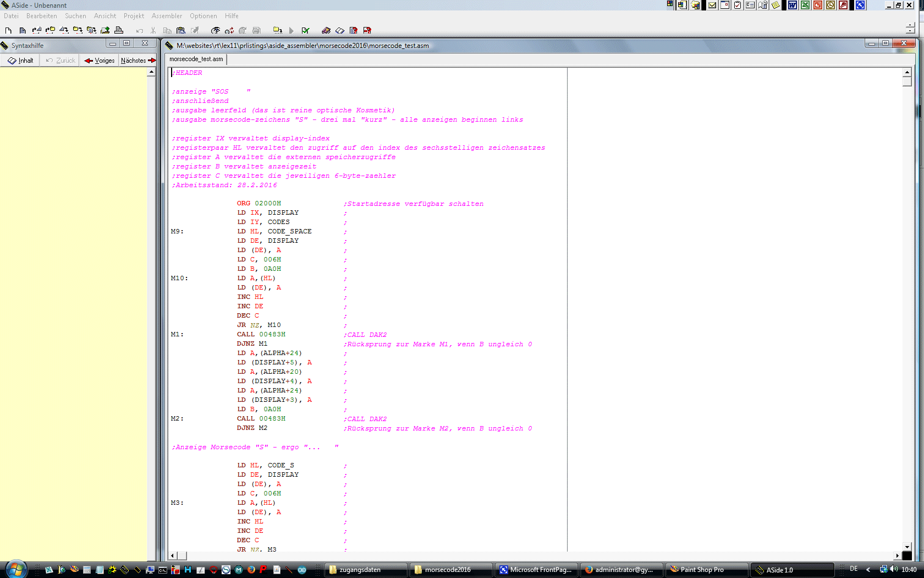Click the ';HEADER' comment line
The image size is (924, 578).
coord(187,73)
